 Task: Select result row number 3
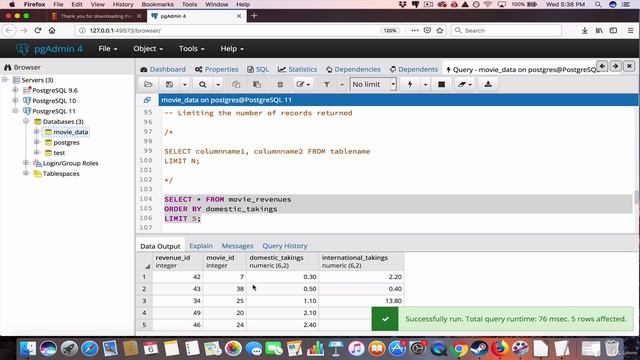point(144,301)
